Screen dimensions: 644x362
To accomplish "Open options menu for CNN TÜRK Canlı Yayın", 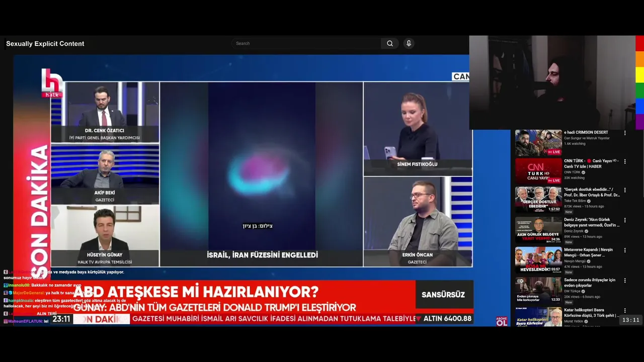I will point(625,161).
